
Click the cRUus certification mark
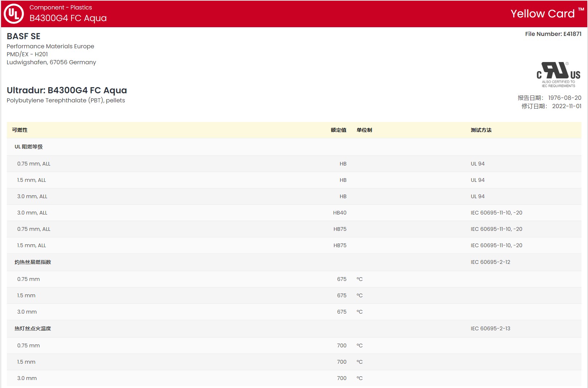click(x=558, y=75)
